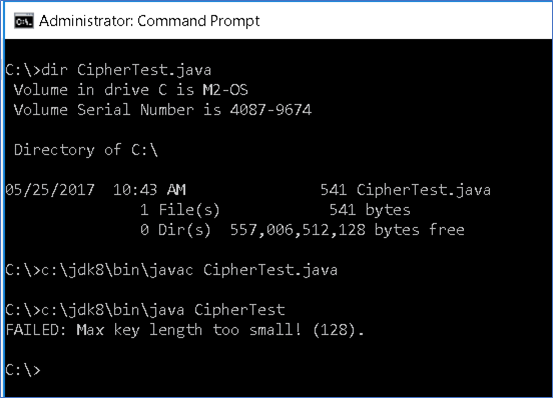
Task: Click the 10:43 AM timestamp
Action: [x=149, y=190]
